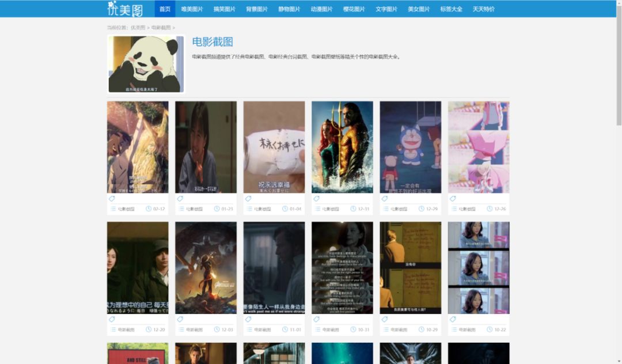Open the three-panel girl thumbnail dated 10-22

point(479,268)
